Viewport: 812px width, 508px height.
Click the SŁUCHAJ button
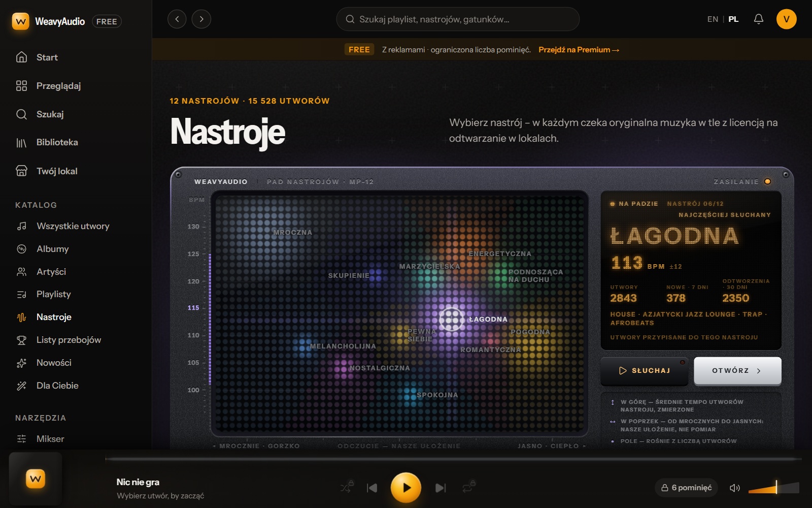point(645,371)
